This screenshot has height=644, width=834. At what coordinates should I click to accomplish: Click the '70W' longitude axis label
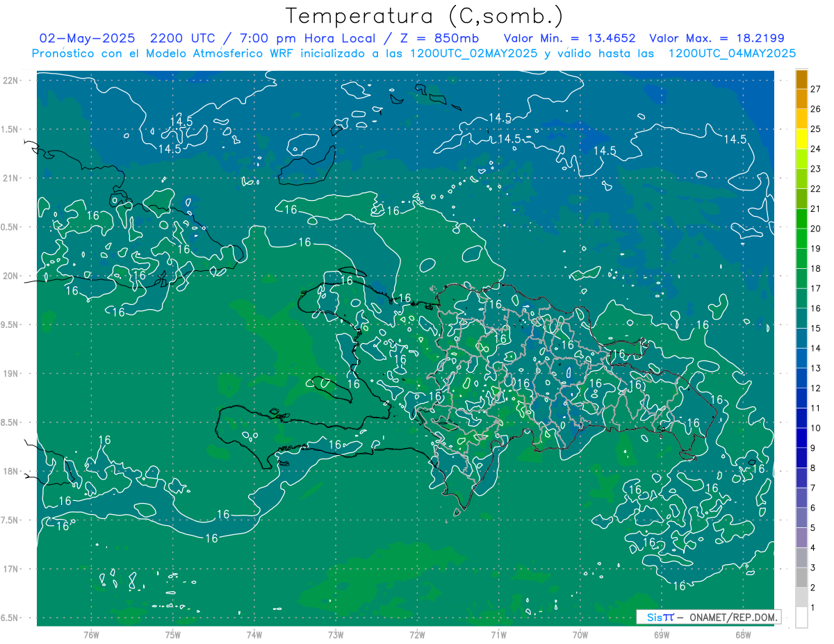(x=580, y=635)
